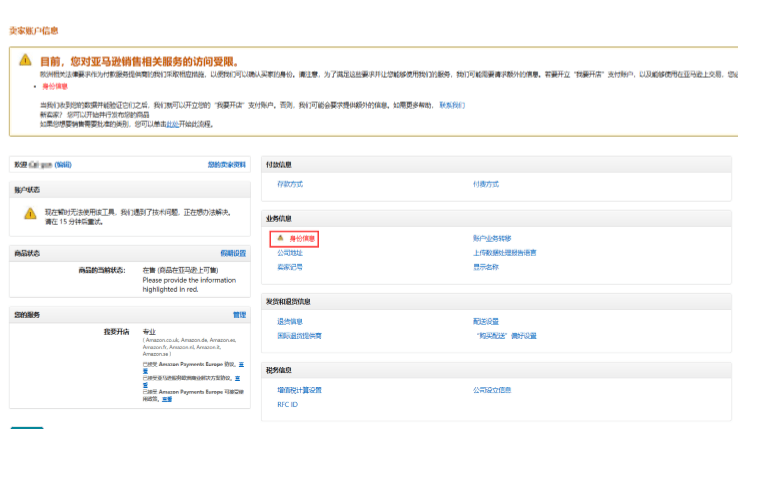
Task: Open 退货信息 return information link
Action: (289, 322)
